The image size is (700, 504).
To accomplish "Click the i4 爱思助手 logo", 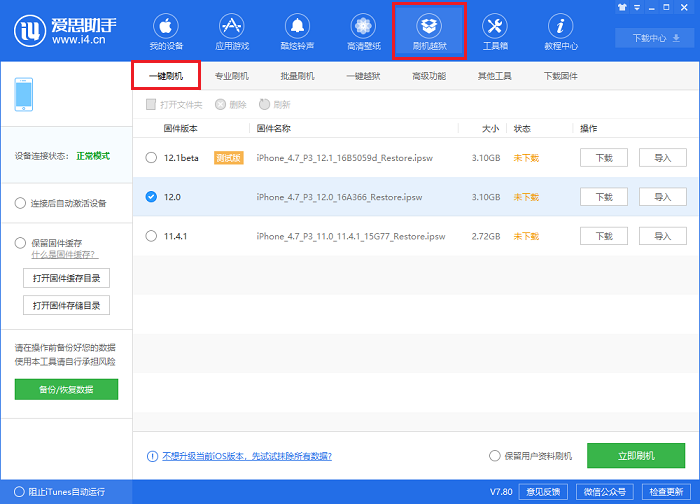I will pyautogui.click(x=65, y=30).
